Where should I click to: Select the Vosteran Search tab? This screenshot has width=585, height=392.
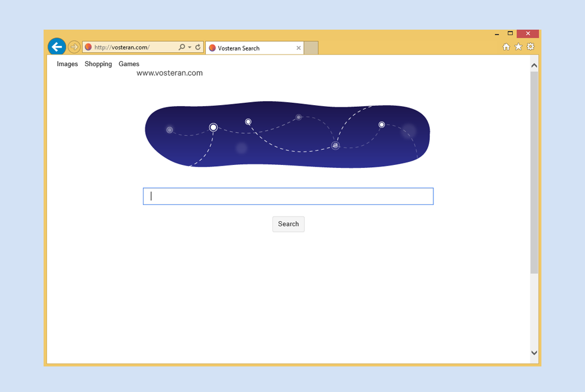254,48
